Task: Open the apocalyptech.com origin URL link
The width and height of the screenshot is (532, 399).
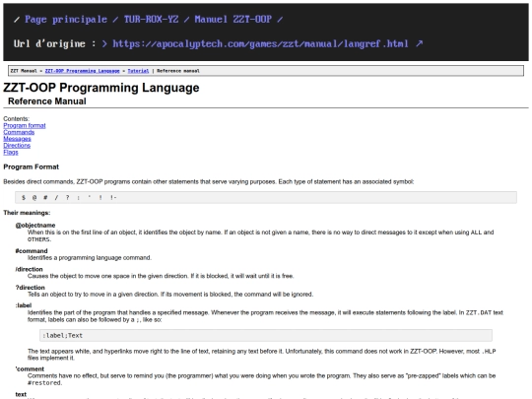Action: click(x=260, y=43)
